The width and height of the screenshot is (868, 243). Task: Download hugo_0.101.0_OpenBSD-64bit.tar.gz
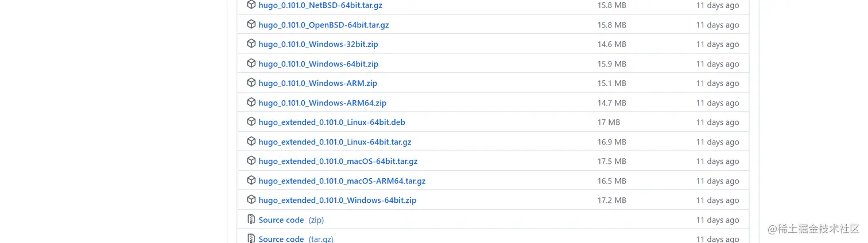click(324, 25)
